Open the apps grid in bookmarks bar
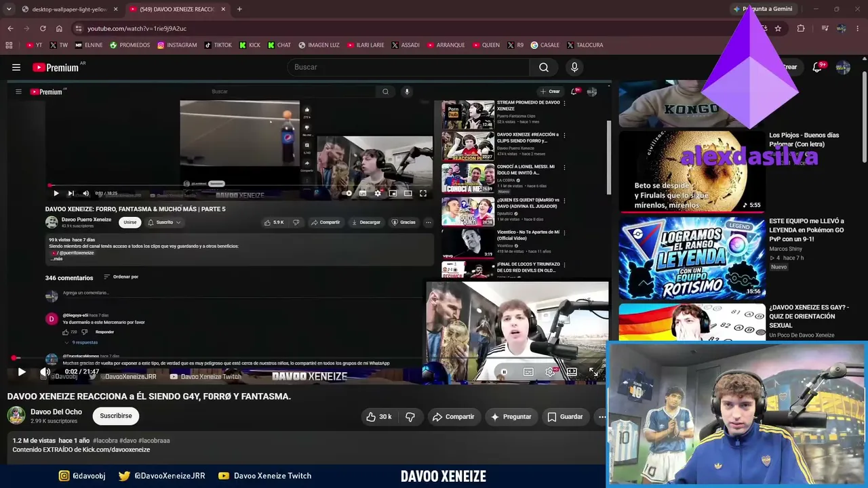The image size is (868, 488). pos(9,45)
